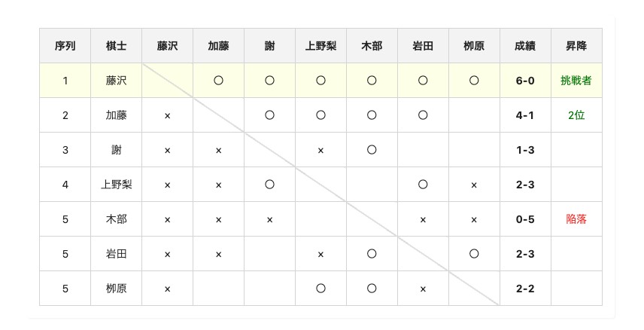Screen dimensions: 644x330
Task: Click 加藤's 4-1 record cell
Action: click(525, 115)
